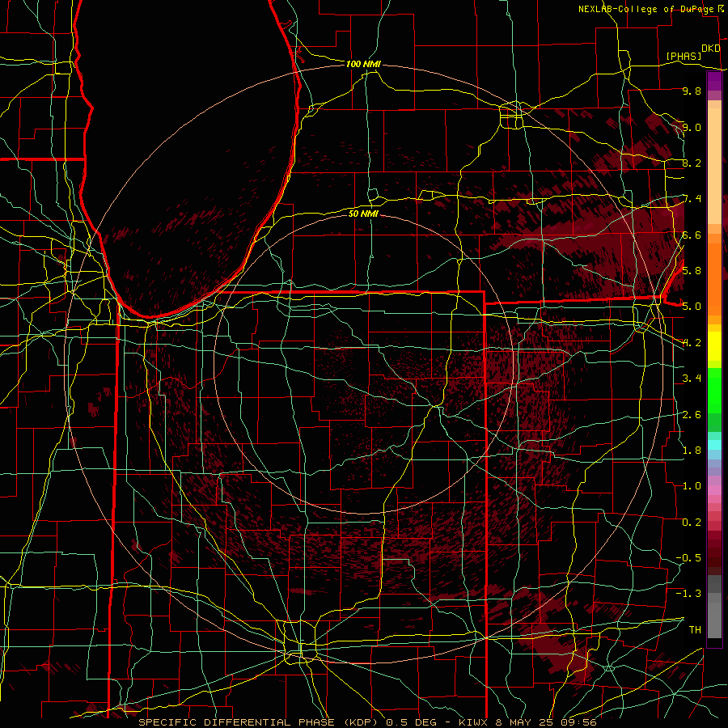
Task: Click the -0.5 legend value
Action: tap(688, 558)
